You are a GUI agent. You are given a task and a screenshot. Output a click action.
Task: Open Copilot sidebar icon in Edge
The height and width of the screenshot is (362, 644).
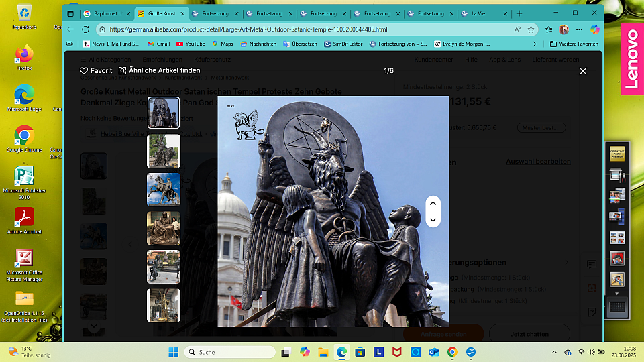click(595, 29)
